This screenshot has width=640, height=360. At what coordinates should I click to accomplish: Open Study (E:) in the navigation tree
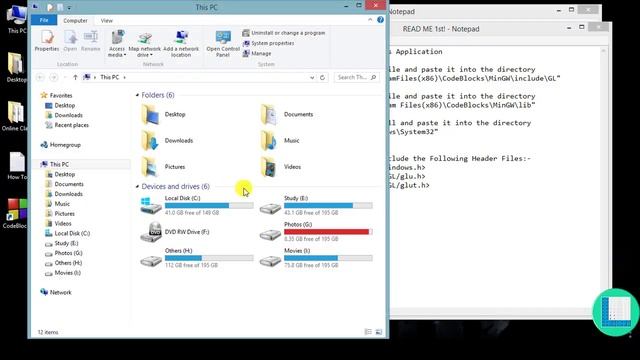pos(66,243)
